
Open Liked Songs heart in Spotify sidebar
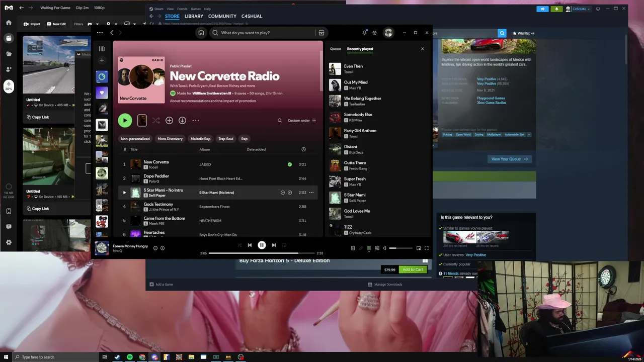point(102,93)
